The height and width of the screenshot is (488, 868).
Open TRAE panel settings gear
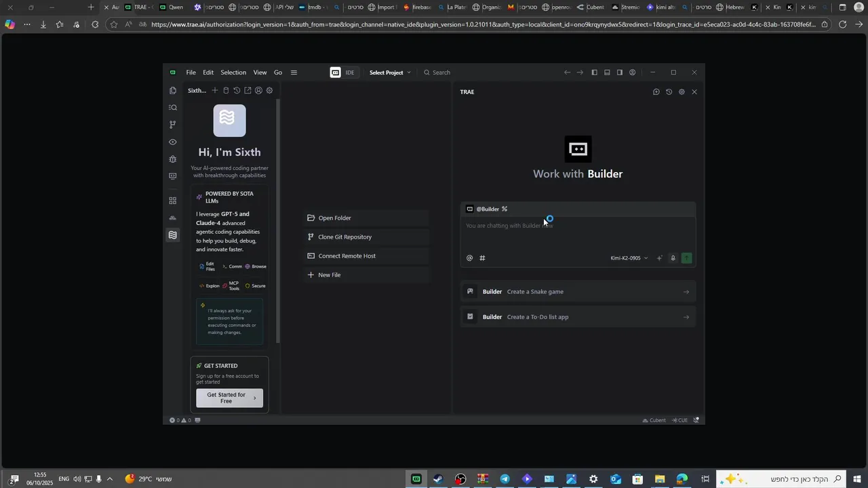[x=682, y=92]
